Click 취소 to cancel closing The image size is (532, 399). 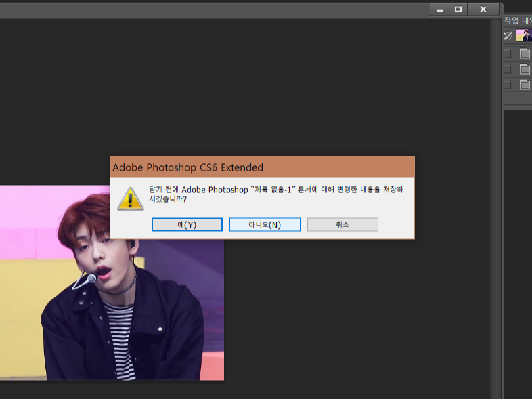point(342,224)
